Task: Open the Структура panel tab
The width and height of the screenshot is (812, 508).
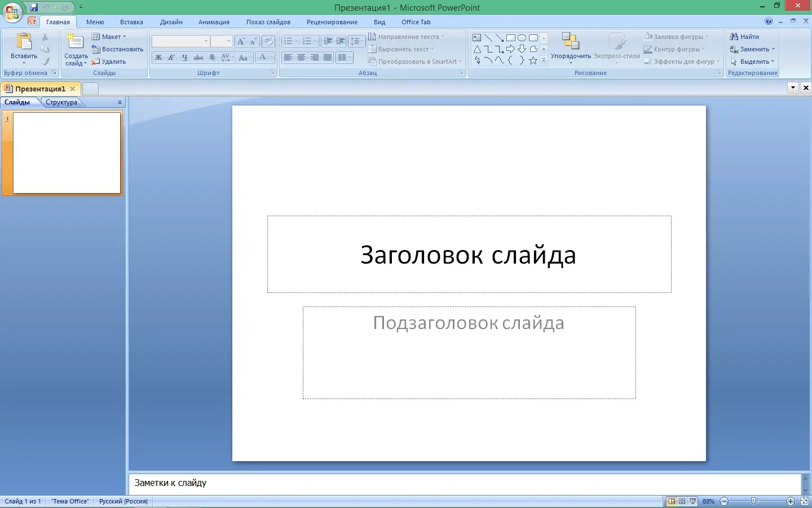Action: tap(61, 102)
